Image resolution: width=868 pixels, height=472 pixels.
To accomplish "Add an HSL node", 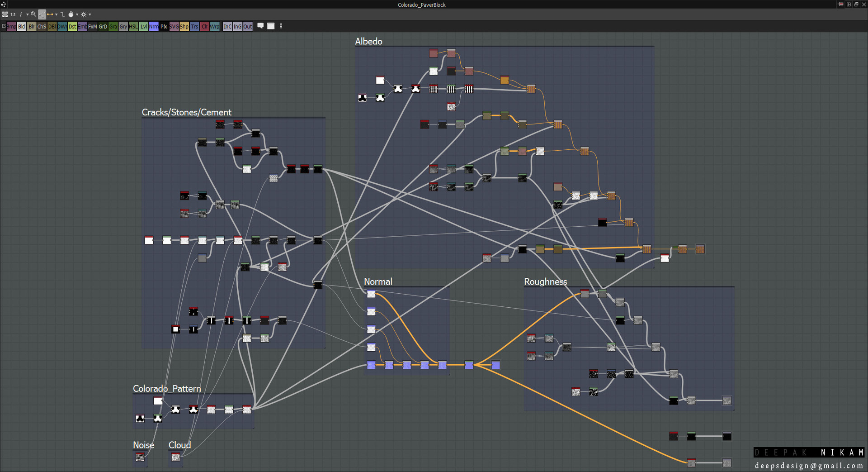I will pos(133,27).
